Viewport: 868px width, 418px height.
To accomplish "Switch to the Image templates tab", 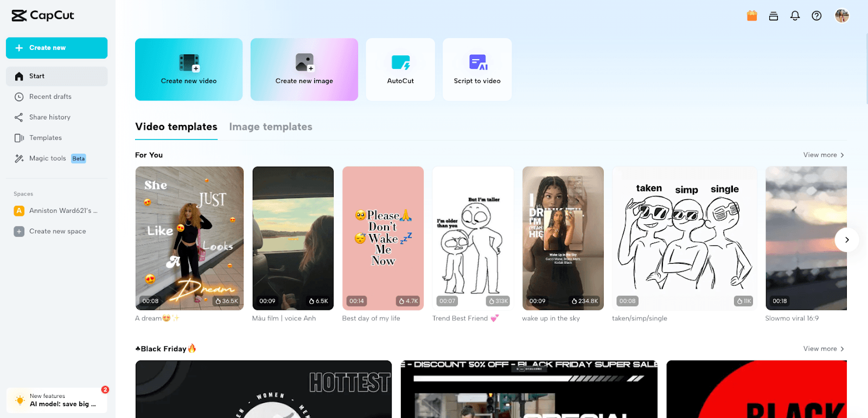I will click(x=270, y=126).
